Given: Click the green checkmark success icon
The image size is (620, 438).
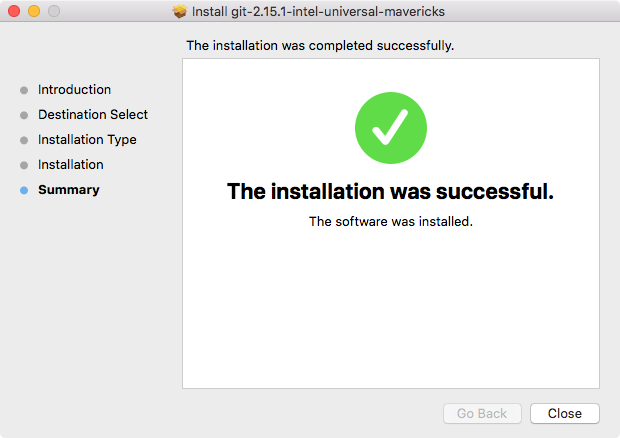Looking at the screenshot, I should point(391,129).
